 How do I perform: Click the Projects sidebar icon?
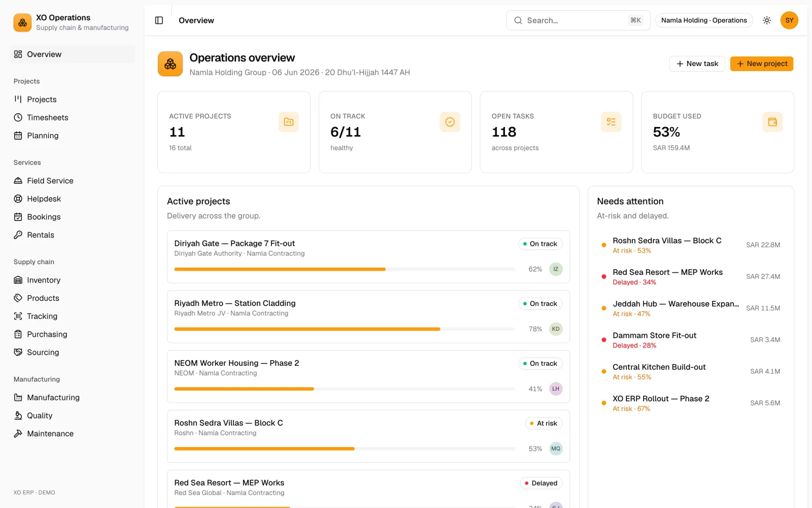[x=18, y=99]
